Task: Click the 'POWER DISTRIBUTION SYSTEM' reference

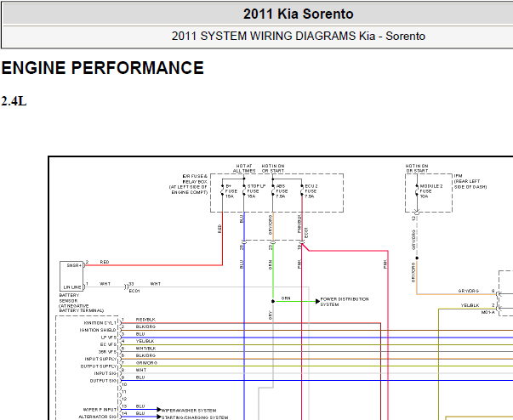Action: click(x=345, y=302)
